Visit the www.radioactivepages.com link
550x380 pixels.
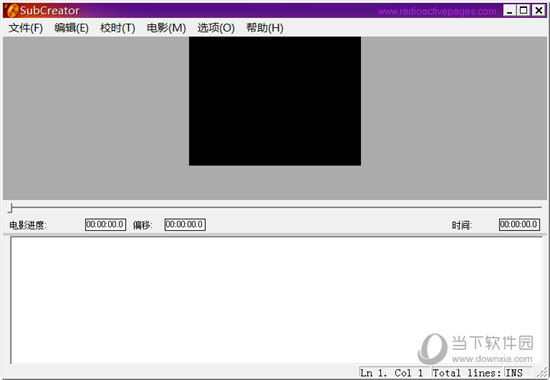point(437,11)
